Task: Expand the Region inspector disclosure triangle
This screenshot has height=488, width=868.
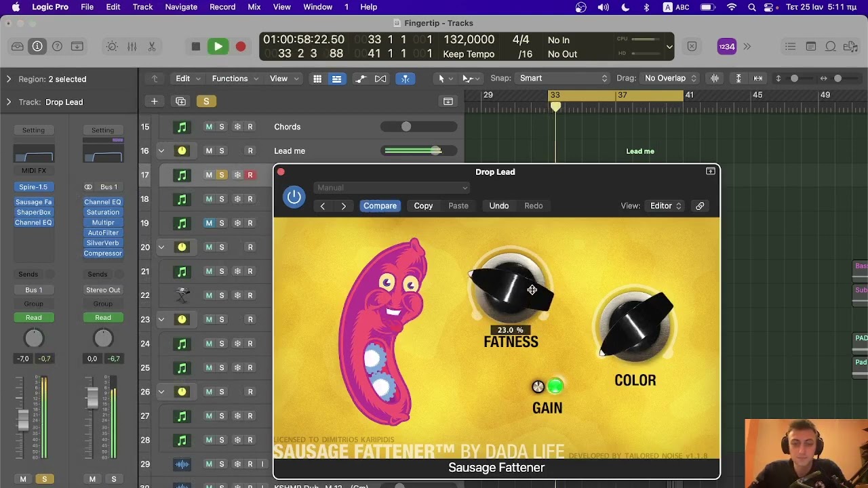Action: (x=9, y=79)
